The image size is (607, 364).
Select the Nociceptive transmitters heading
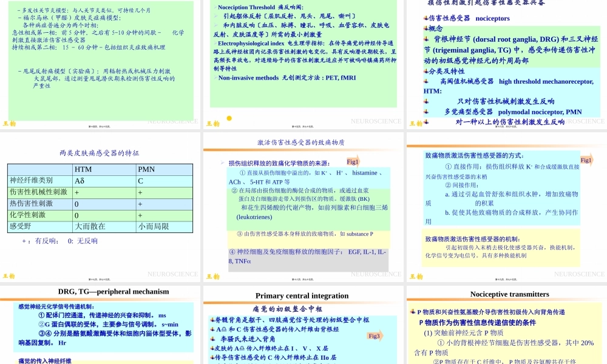pos(509,294)
